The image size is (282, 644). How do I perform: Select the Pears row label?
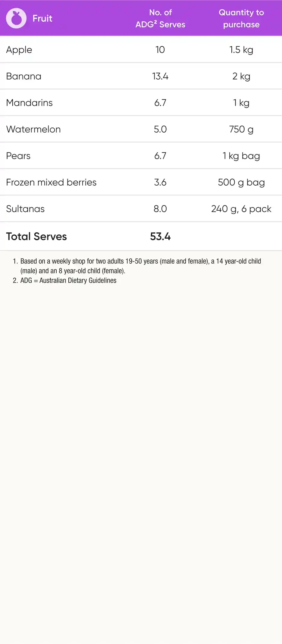[18, 156]
